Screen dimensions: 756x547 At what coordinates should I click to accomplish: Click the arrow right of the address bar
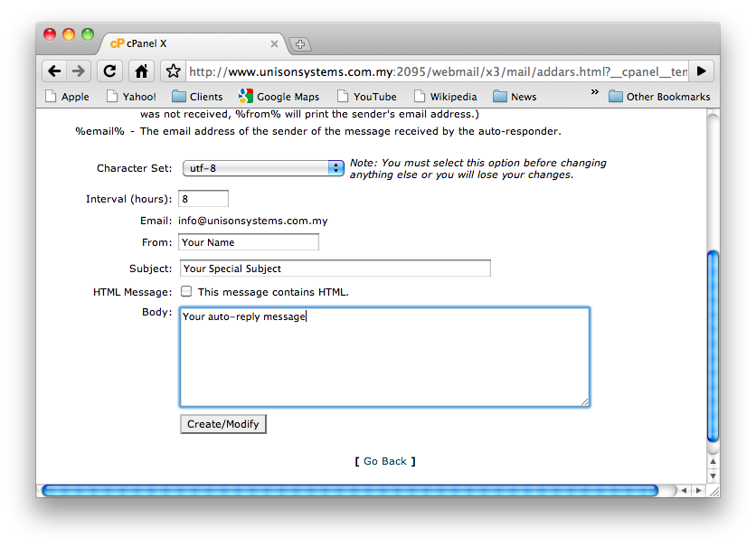point(702,71)
